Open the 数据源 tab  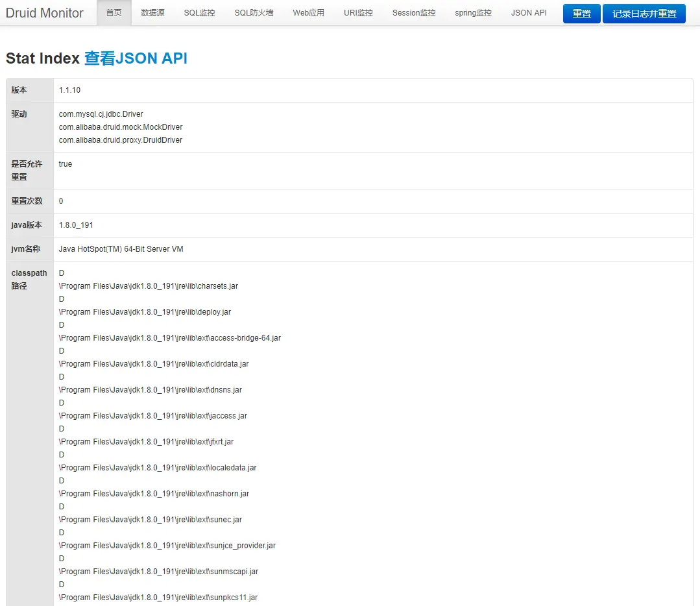(x=152, y=12)
